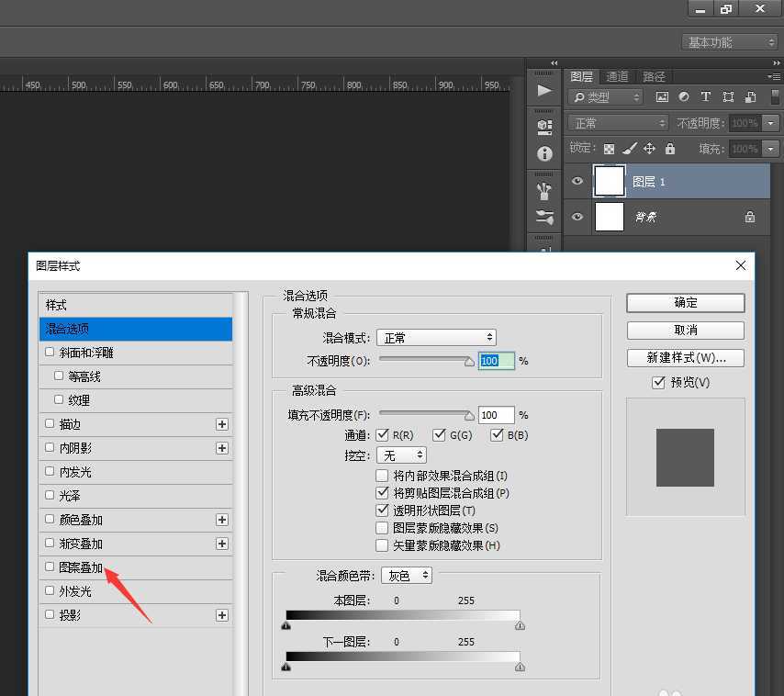
Task: Open the Actions panel icon
Action: (x=544, y=90)
